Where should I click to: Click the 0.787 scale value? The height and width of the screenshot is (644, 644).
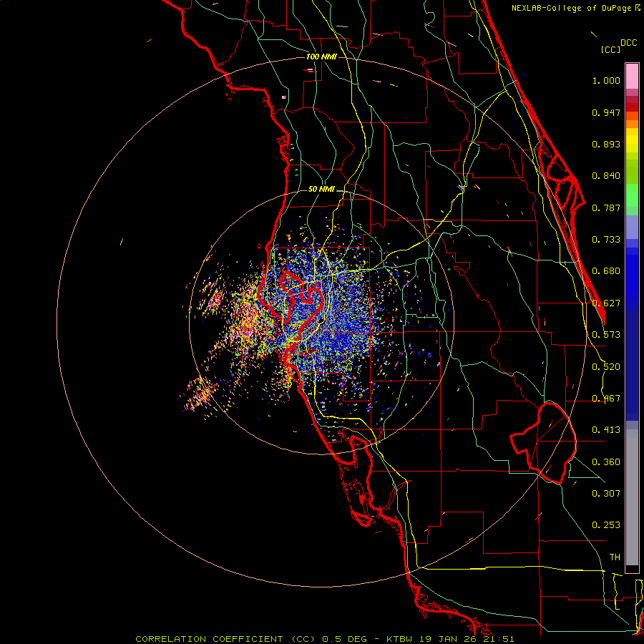click(x=606, y=208)
